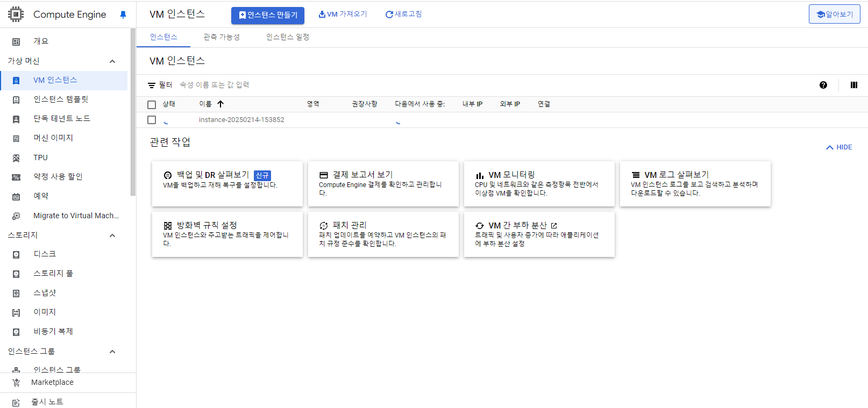Sort by 이름 using the up arrow

point(220,104)
